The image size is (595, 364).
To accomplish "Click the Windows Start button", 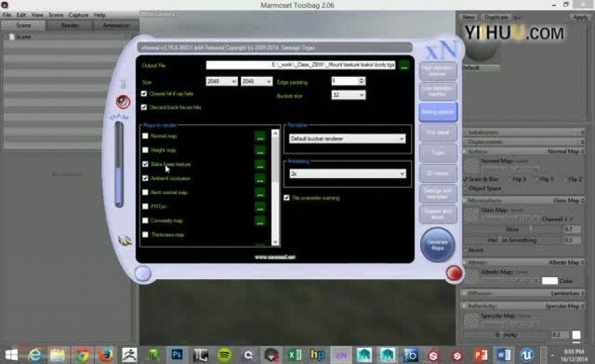I will click(x=11, y=355).
